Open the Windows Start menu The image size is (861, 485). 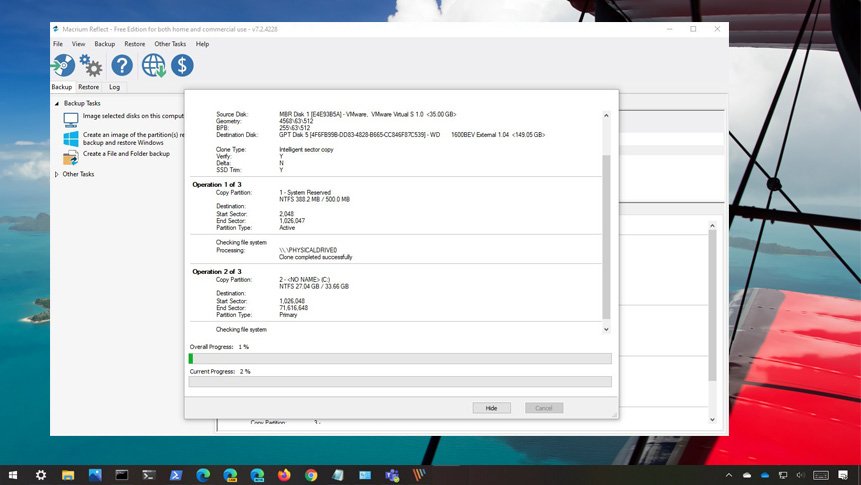tap(14, 475)
